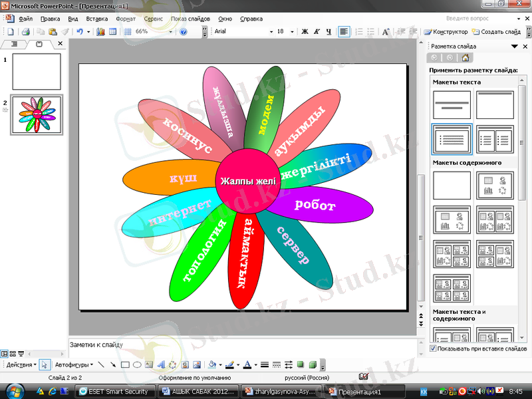Insert WordArt from the drawing toolbar

161,364
